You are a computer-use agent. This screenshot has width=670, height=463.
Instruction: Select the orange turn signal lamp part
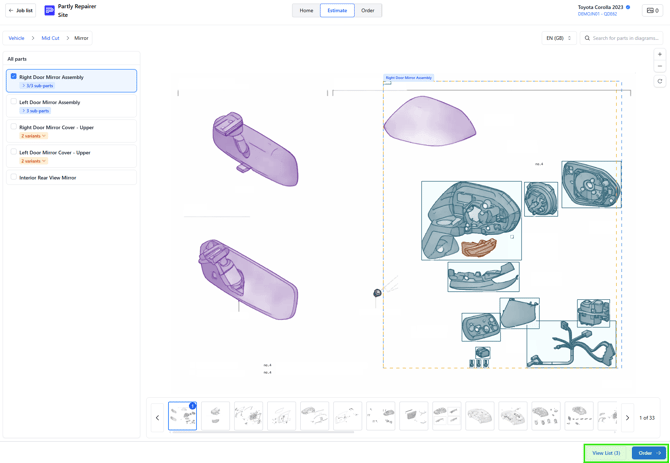[x=479, y=248]
